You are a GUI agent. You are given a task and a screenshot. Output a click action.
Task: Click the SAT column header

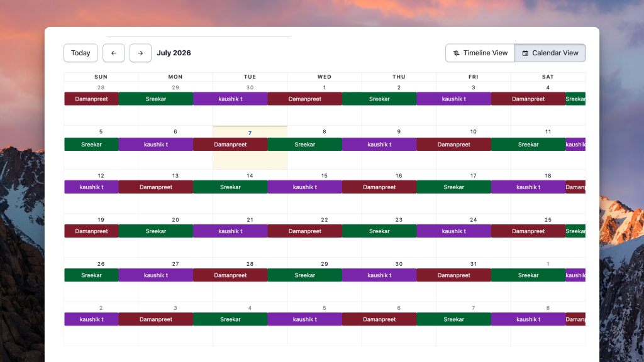click(x=548, y=77)
